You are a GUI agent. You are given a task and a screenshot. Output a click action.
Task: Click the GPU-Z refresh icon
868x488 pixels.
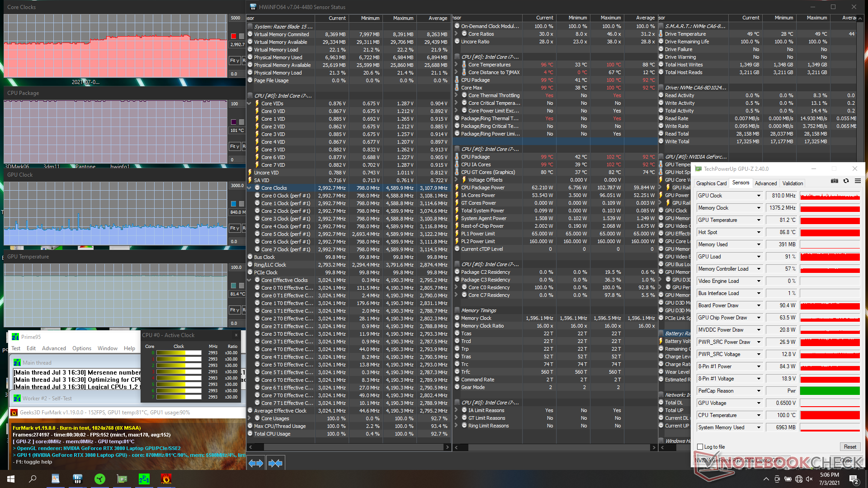(846, 181)
